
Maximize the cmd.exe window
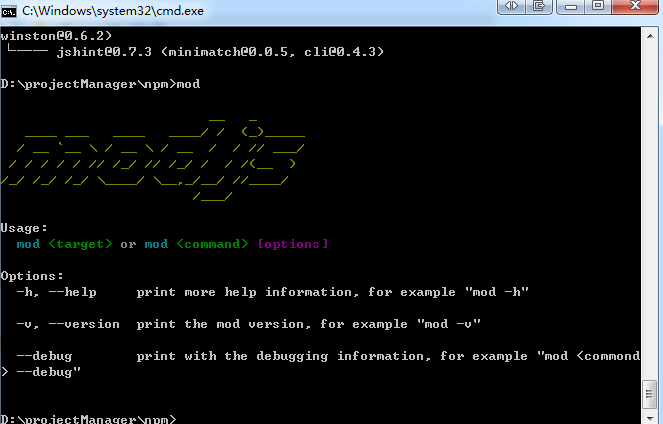tap(598, 6)
